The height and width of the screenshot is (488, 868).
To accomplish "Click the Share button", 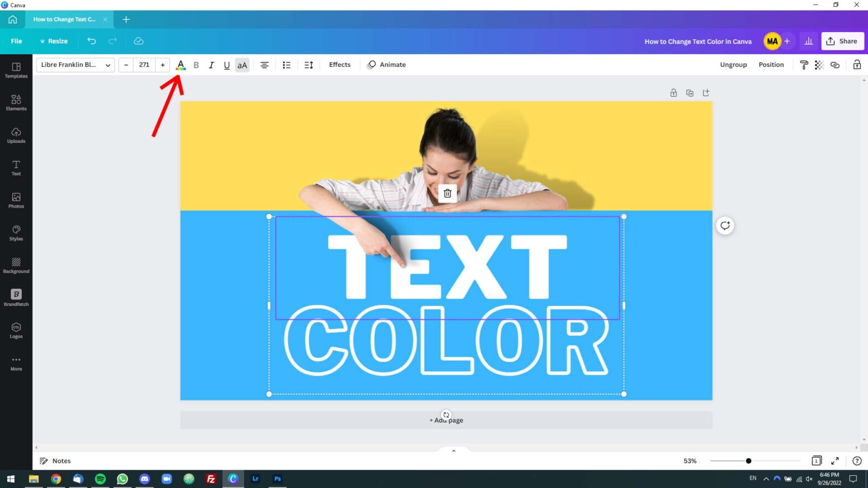I will [843, 41].
